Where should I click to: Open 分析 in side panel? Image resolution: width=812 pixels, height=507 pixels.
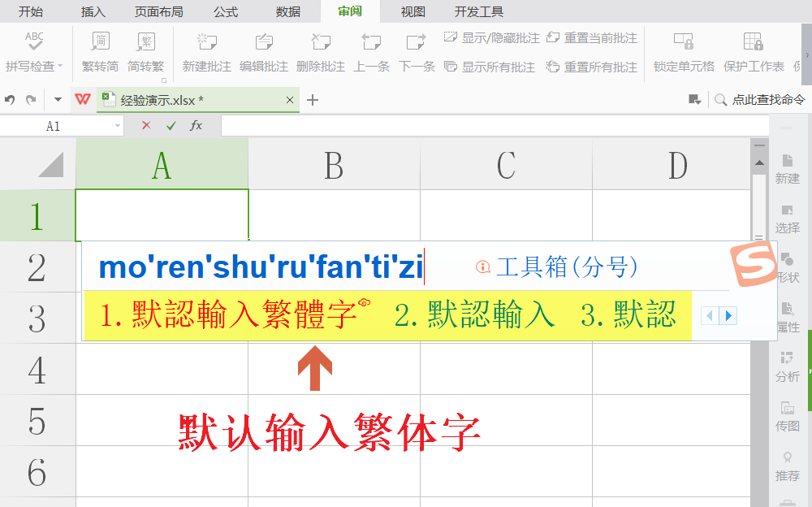pyautogui.click(x=787, y=367)
